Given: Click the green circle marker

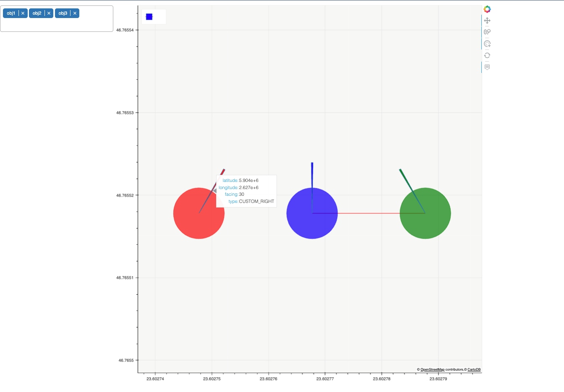Looking at the screenshot, I should click(425, 213).
